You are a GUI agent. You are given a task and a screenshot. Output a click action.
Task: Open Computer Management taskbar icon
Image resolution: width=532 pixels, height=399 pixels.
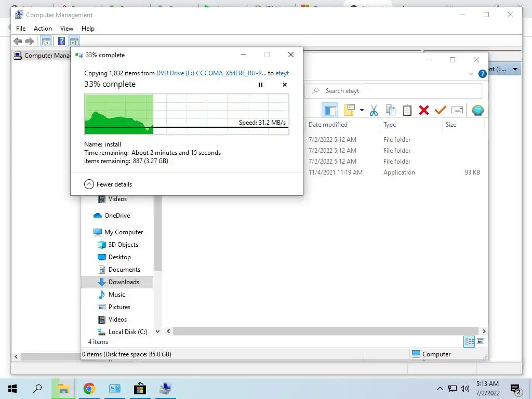pyautogui.click(x=165, y=389)
